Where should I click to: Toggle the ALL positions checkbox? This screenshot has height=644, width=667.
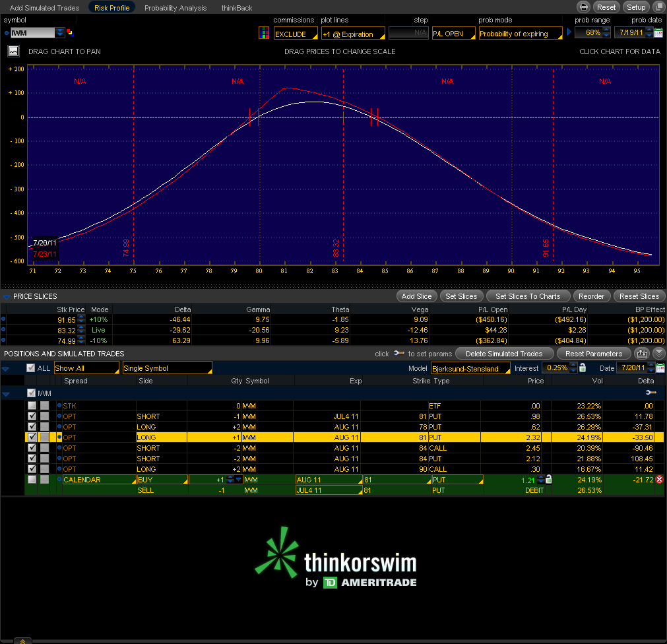coord(30,368)
